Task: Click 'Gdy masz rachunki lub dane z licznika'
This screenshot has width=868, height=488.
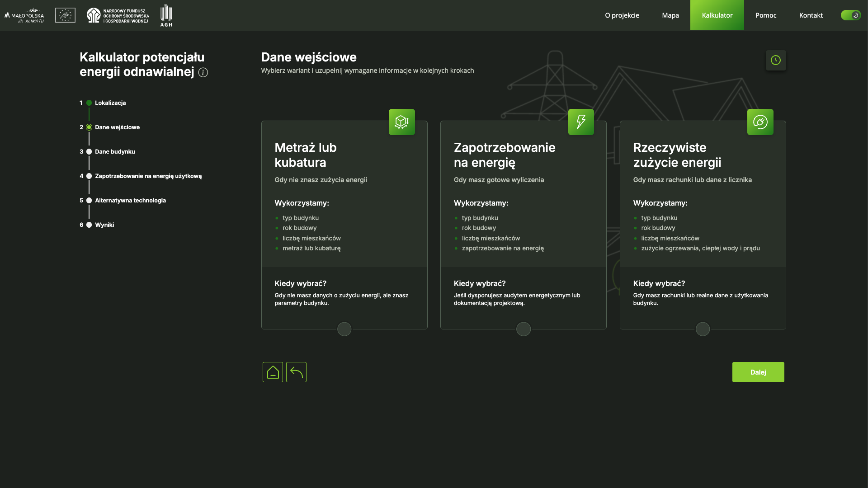Action: coord(693,180)
